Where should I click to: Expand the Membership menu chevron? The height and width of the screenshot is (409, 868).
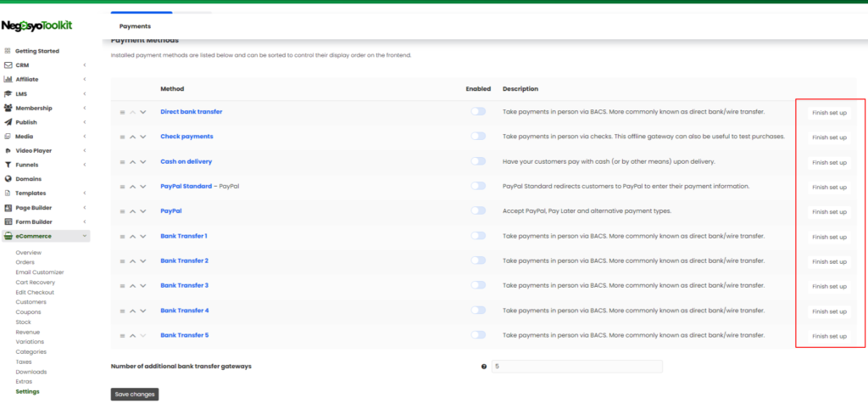pos(85,108)
